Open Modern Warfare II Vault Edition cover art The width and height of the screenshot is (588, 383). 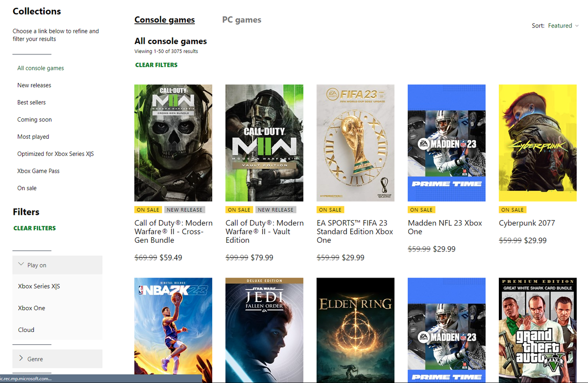tap(265, 143)
